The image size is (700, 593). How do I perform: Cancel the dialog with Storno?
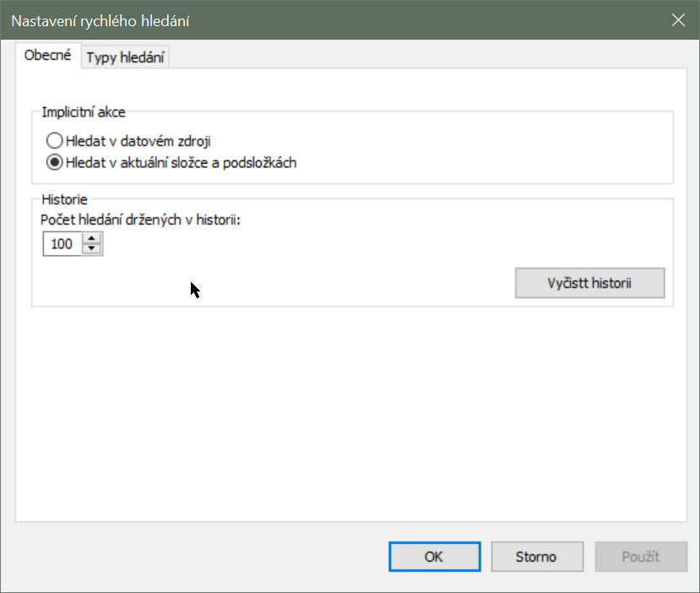pos(536,557)
